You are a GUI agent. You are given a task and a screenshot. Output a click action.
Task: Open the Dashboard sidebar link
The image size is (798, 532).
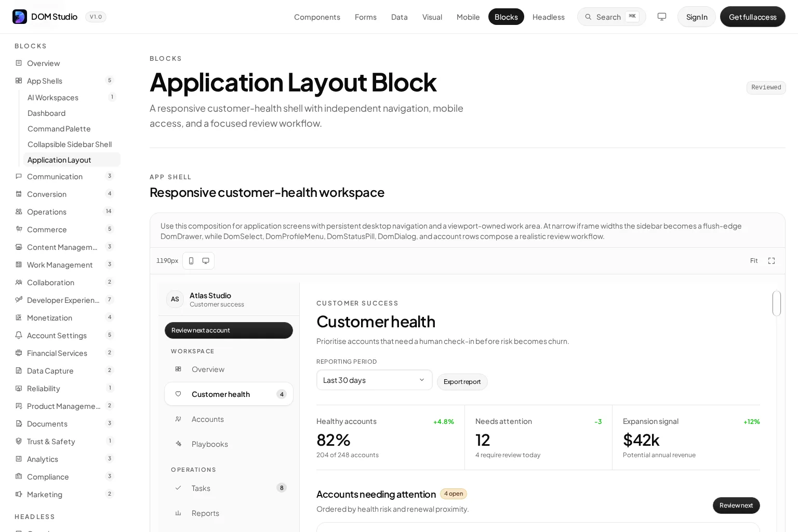point(72,113)
